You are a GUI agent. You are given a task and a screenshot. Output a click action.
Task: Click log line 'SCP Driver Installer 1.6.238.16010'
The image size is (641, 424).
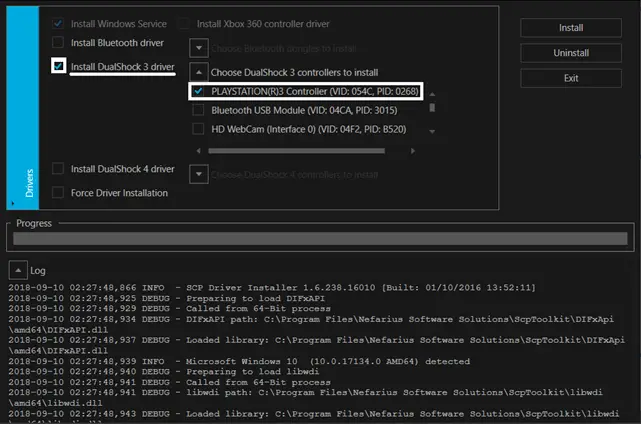click(x=272, y=288)
